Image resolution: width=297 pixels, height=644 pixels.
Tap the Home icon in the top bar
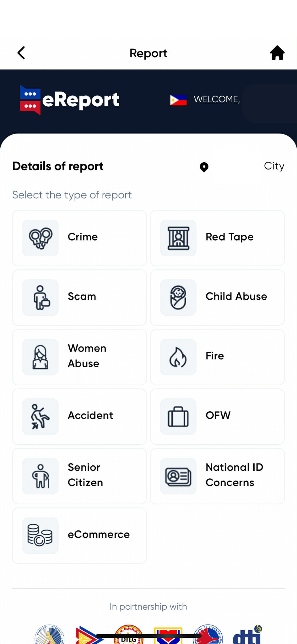click(278, 53)
